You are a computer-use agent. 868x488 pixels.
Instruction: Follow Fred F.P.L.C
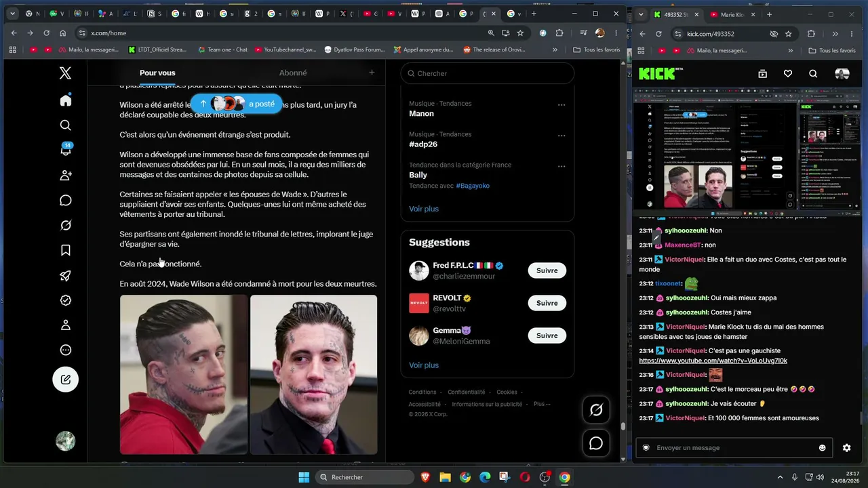pyautogui.click(x=547, y=270)
